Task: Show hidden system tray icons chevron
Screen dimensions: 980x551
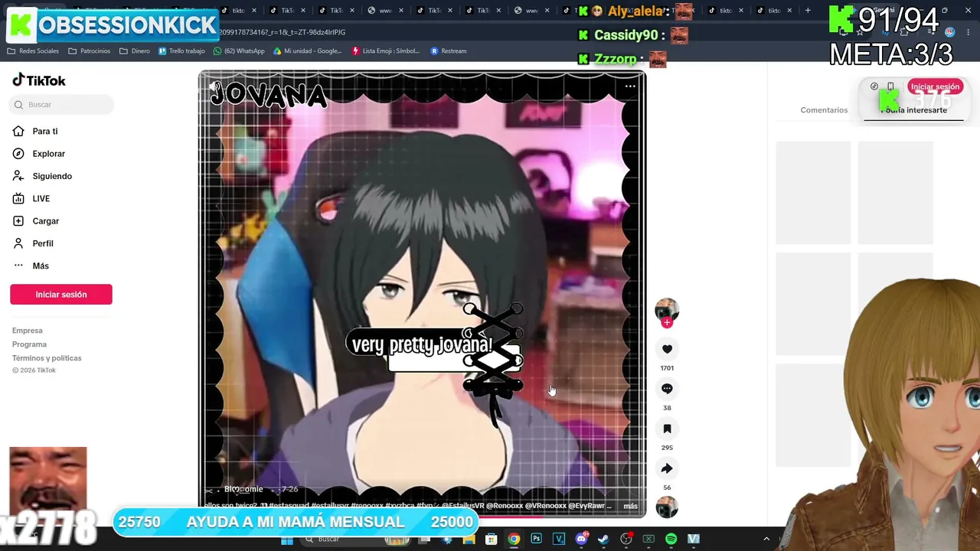Action: pyautogui.click(x=766, y=540)
